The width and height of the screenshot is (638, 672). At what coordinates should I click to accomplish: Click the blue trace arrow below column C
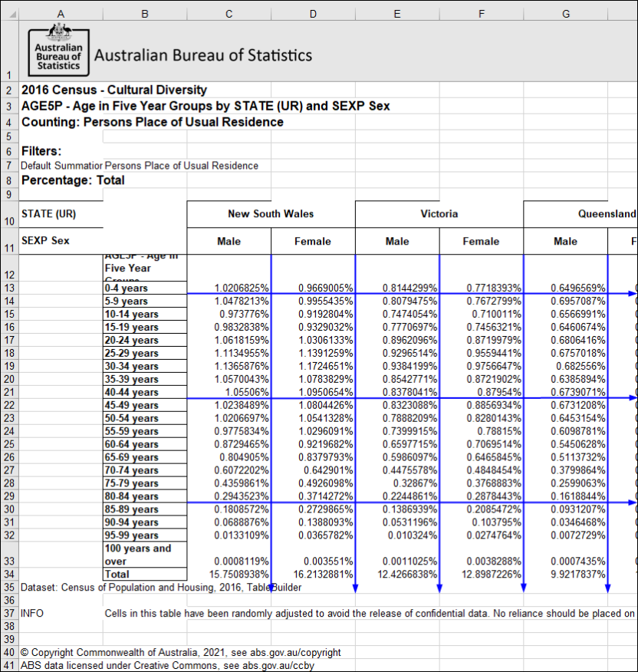coord(270,589)
